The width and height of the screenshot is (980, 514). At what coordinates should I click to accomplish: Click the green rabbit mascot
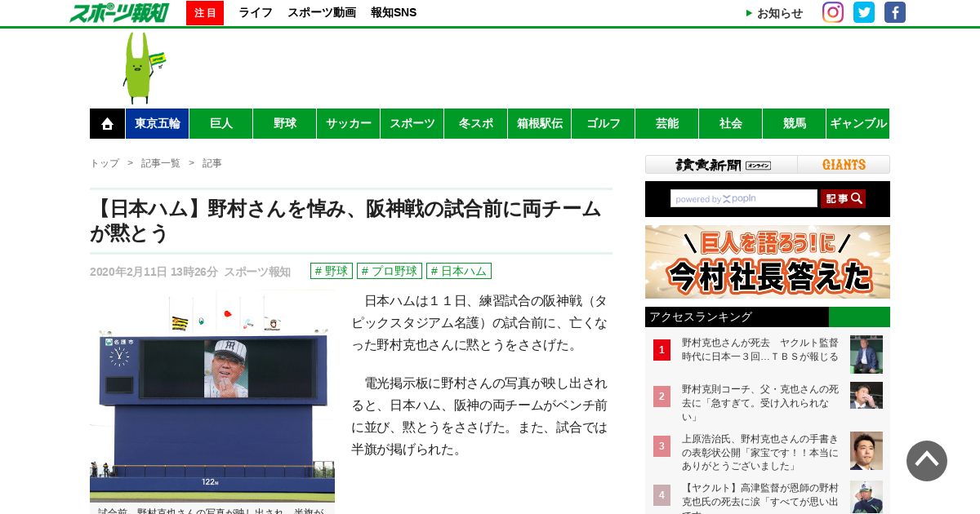pyautogui.click(x=143, y=68)
